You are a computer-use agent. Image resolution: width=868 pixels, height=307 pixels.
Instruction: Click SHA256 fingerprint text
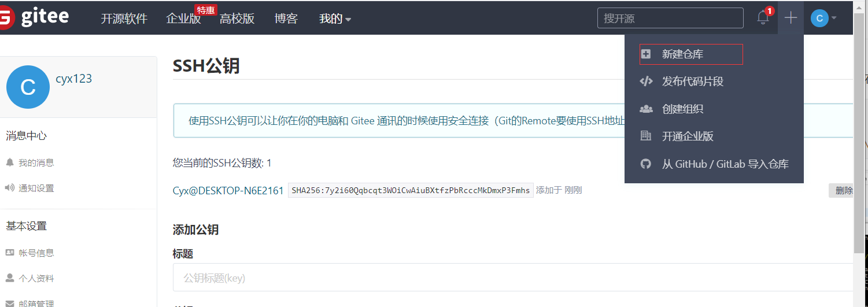pos(411,190)
